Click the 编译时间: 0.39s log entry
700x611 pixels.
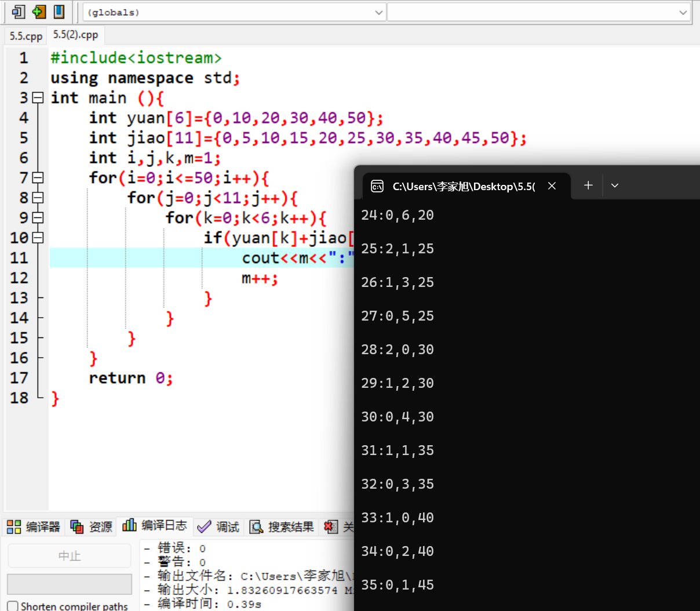coord(203,603)
